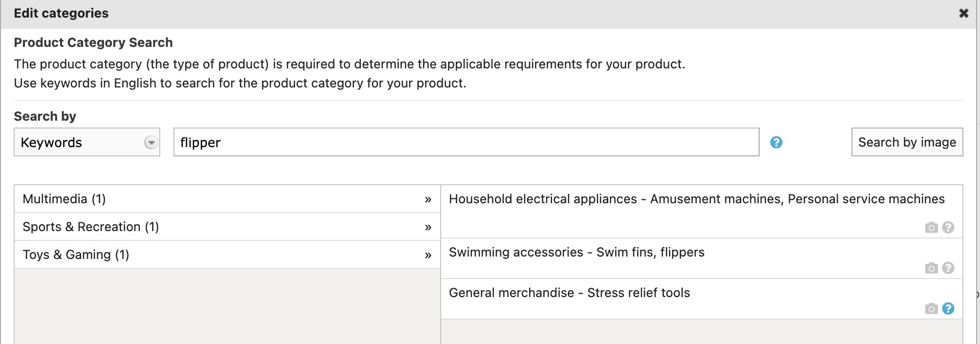This screenshot has width=980, height=344.
Task: Select the Multimedia (1) category
Action: (x=64, y=199)
